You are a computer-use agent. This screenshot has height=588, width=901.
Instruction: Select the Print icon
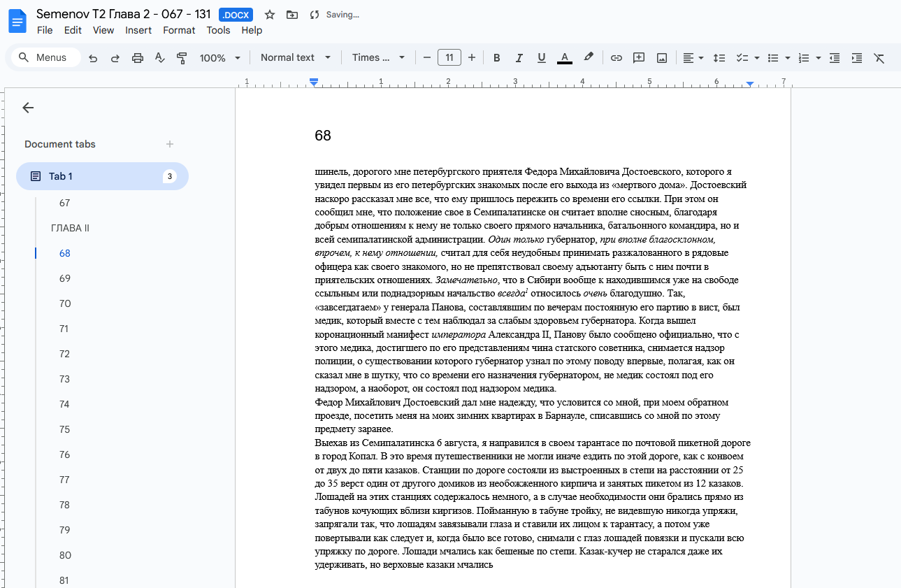point(137,57)
